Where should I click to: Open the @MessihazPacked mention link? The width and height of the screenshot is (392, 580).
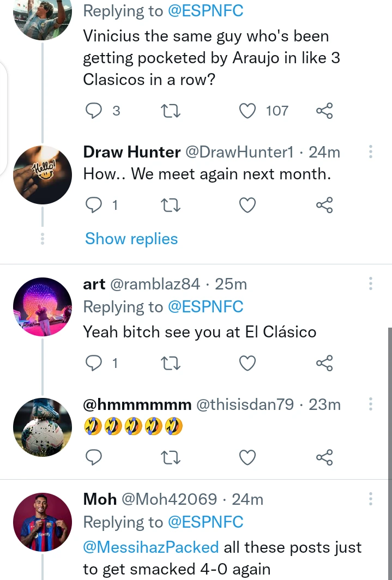151,547
